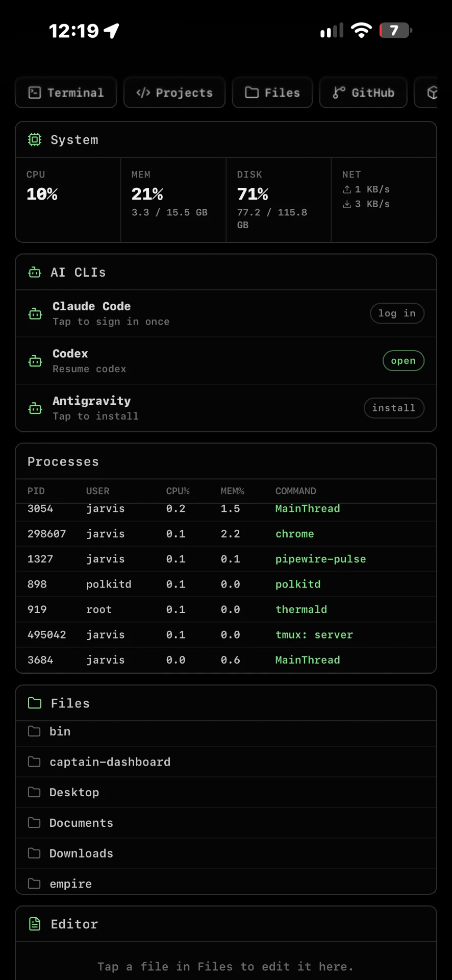Open the Files tab in top bar

click(x=272, y=92)
